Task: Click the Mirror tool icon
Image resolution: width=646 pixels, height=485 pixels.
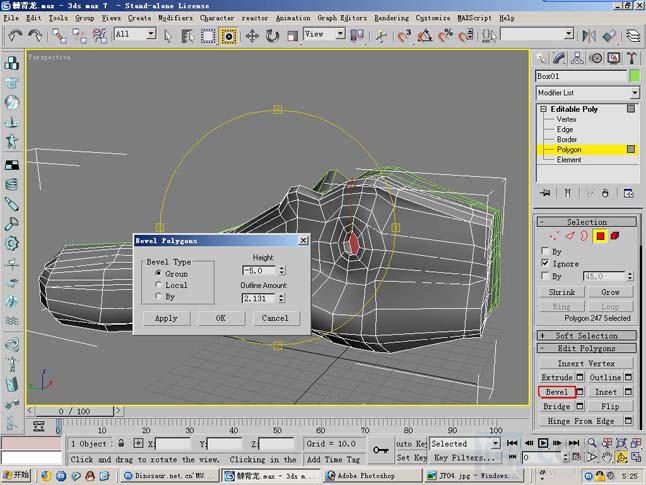Action: [x=589, y=36]
